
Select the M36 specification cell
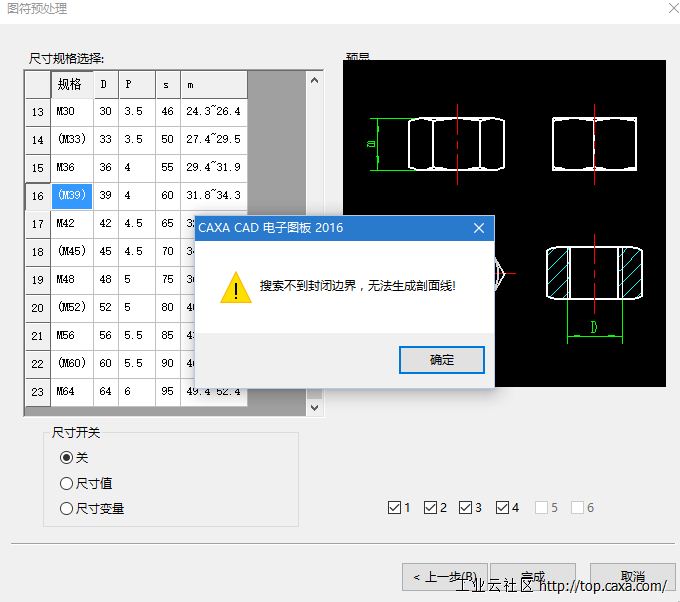pos(72,168)
